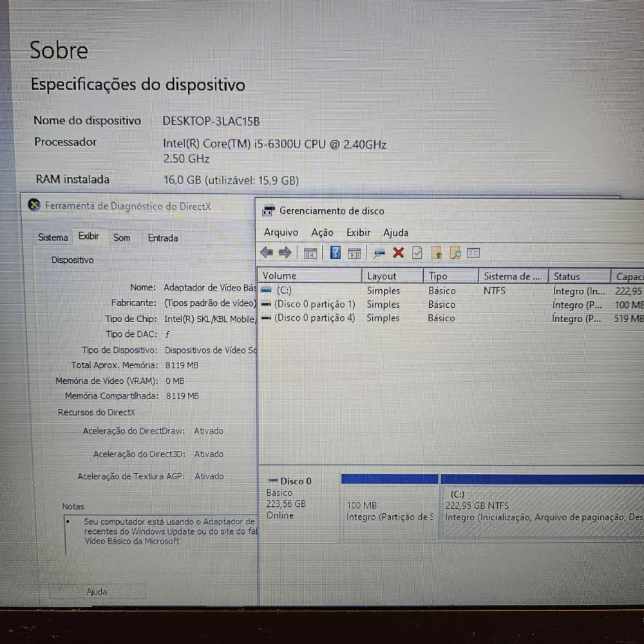Click the device name DESKTOP-3LAC15B

(x=211, y=121)
